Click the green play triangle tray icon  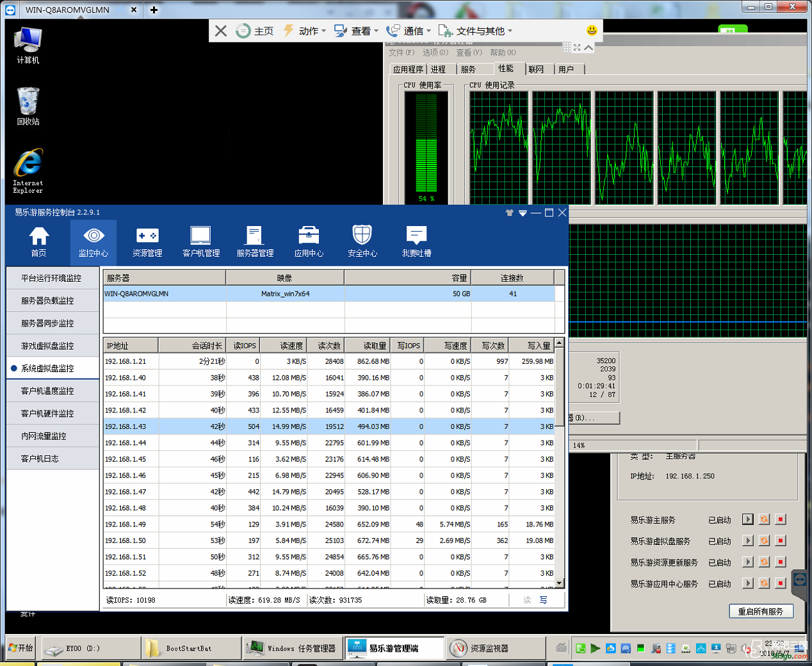coord(596,648)
